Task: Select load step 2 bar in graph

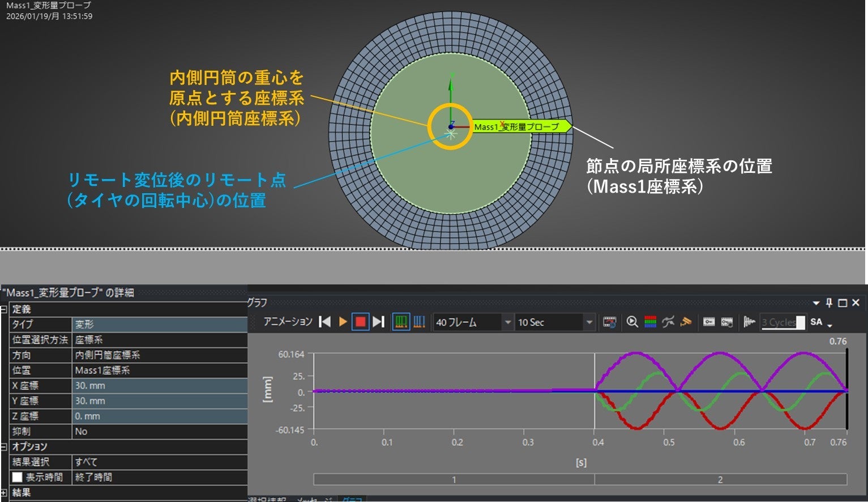Action: (x=721, y=479)
